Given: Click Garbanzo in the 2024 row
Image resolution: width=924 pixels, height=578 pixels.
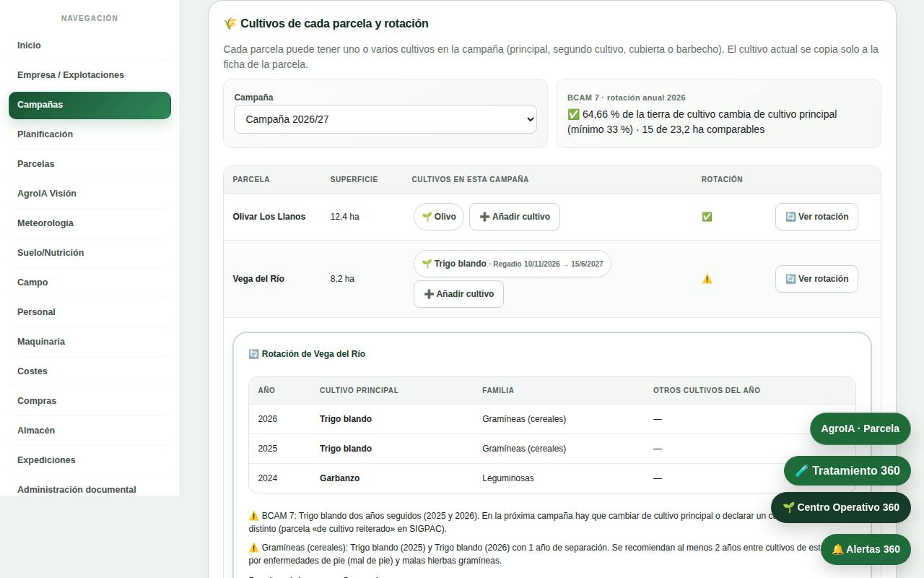Looking at the screenshot, I should tap(339, 478).
